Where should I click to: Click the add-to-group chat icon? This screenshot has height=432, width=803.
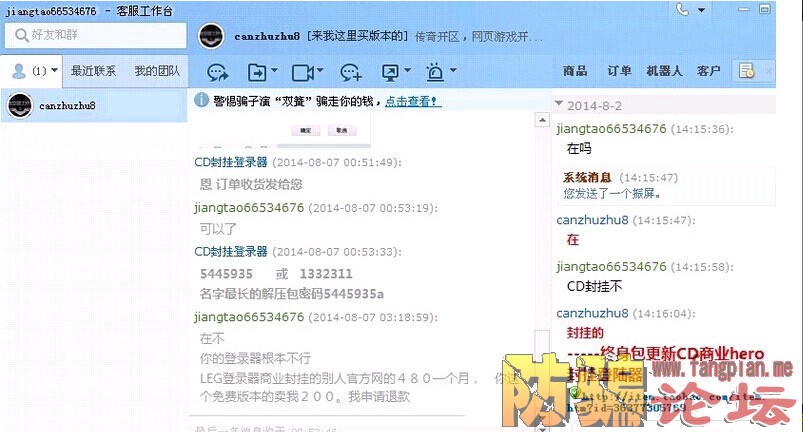[350, 72]
